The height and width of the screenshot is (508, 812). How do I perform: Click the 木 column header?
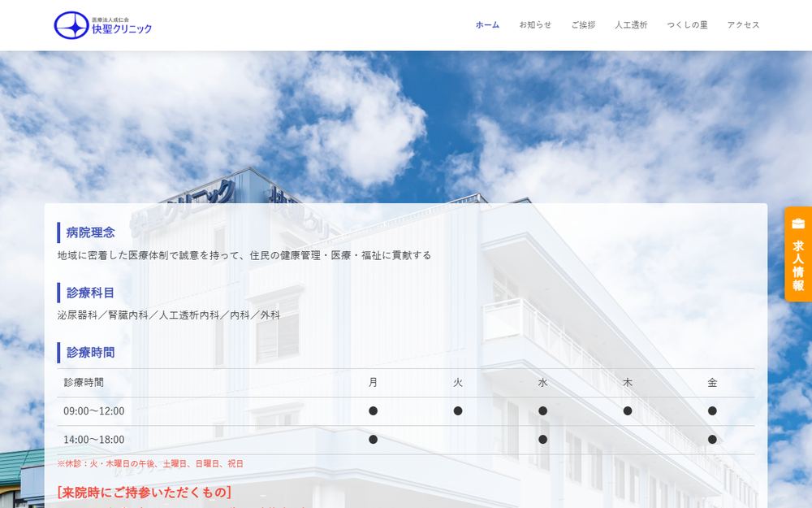coord(628,383)
